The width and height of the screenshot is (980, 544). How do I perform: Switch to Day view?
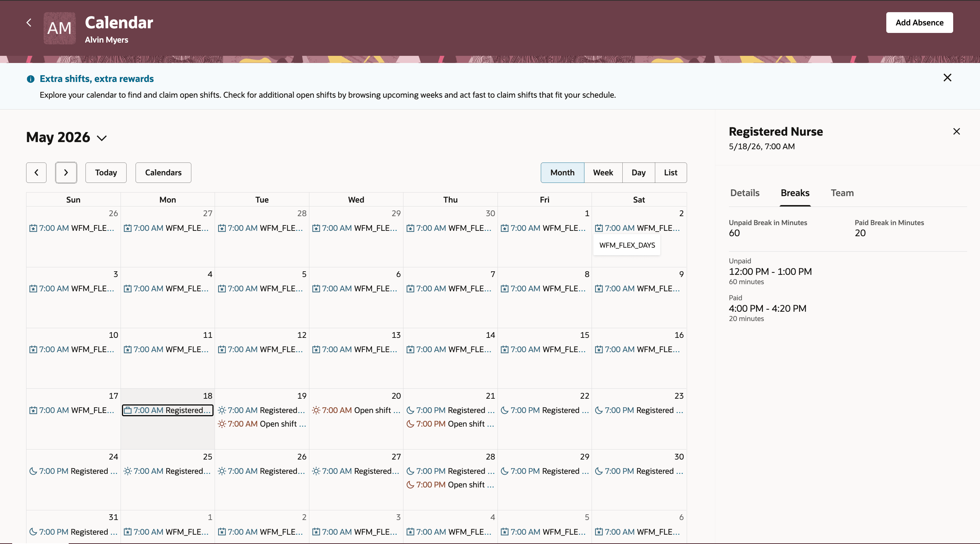click(638, 173)
